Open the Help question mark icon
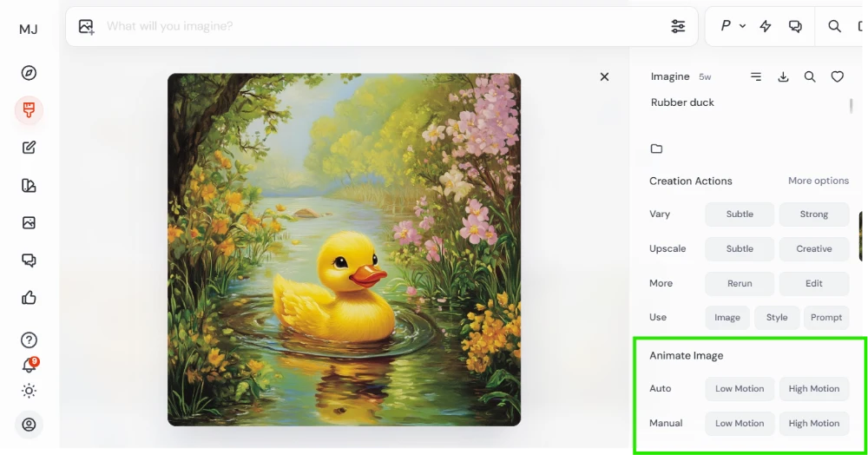868x455 pixels. coord(29,340)
